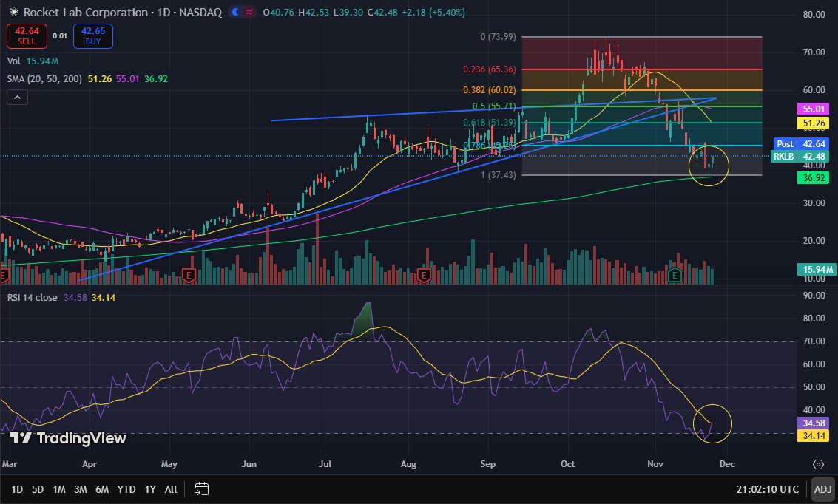Select the YTD time range
This screenshot has height=504, width=838.
click(126, 489)
